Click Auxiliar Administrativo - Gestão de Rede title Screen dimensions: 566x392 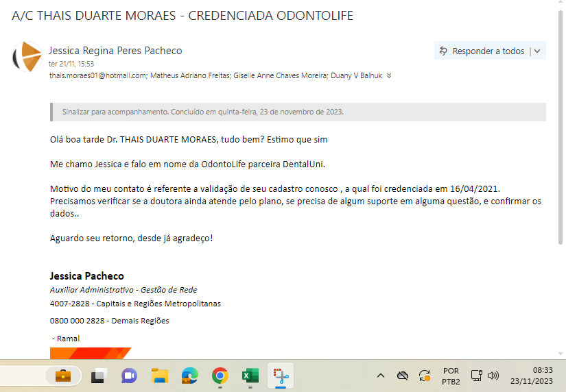tap(123, 290)
